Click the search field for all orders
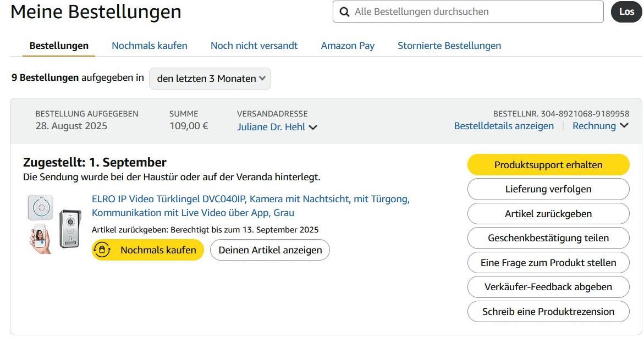The width and height of the screenshot is (644, 343). coord(473,12)
